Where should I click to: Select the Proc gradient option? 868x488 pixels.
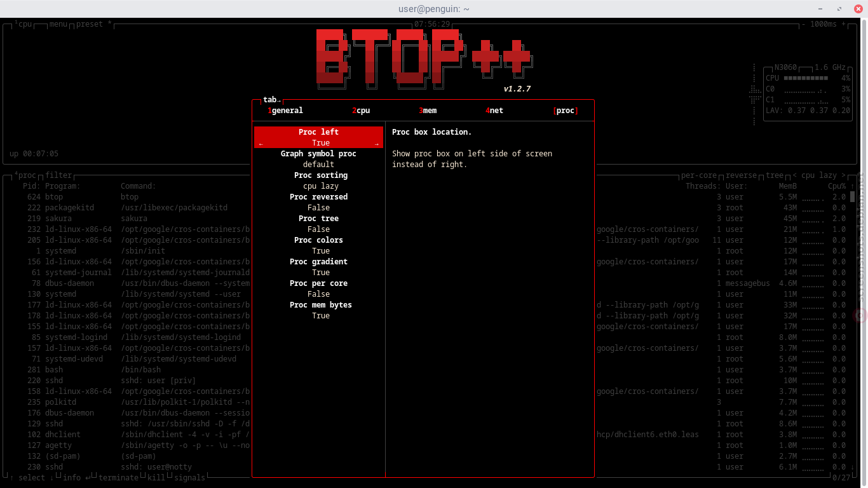click(x=318, y=267)
